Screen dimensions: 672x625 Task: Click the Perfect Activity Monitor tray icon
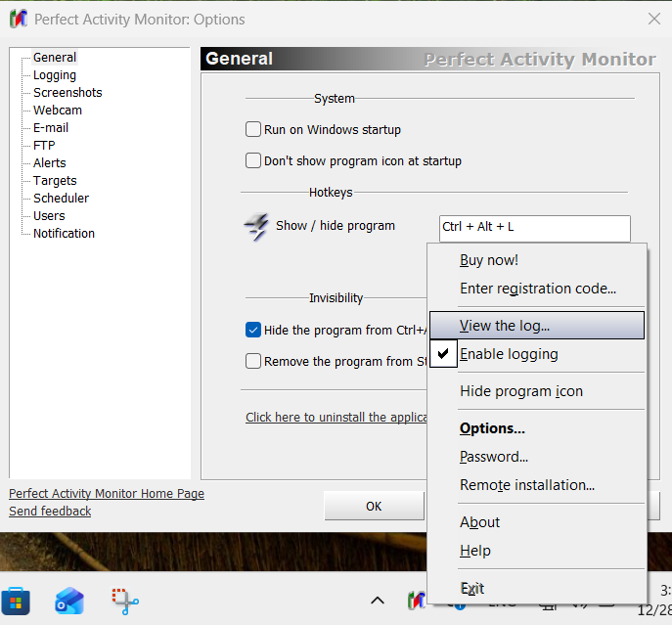click(418, 600)
